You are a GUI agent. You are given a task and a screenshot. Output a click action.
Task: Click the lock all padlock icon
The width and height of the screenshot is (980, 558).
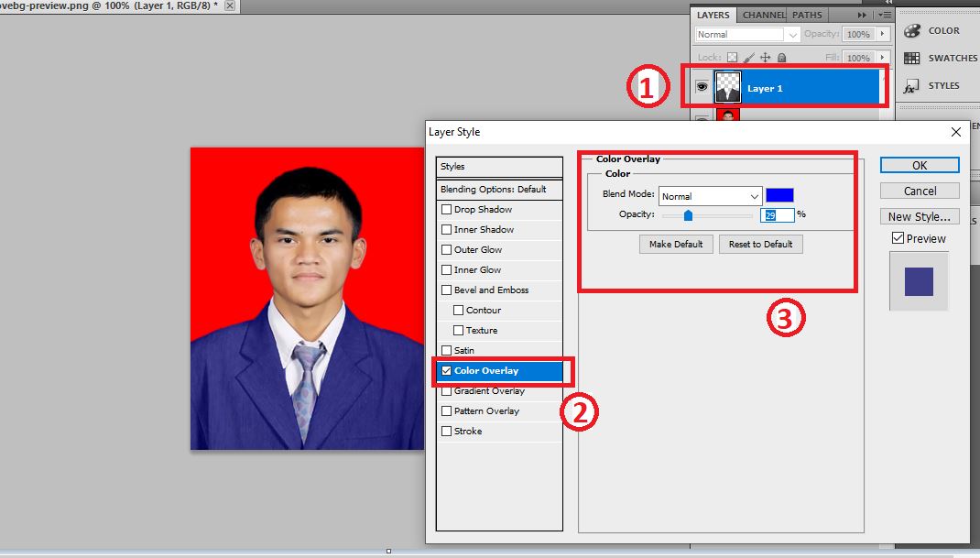[x=781, y=58]
